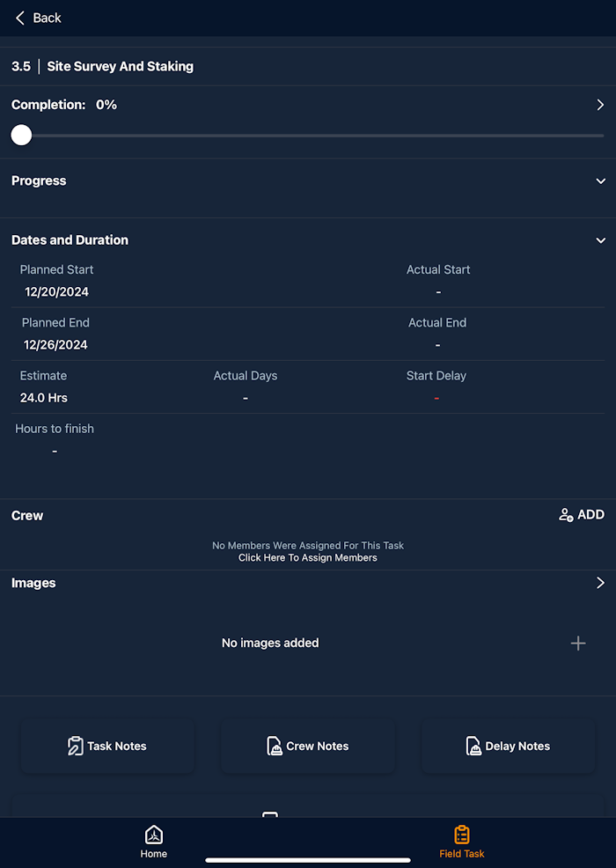Tap the Estimate 24.0 Hrs value
This screenshot has width=616, height=868.
(44, 398)
